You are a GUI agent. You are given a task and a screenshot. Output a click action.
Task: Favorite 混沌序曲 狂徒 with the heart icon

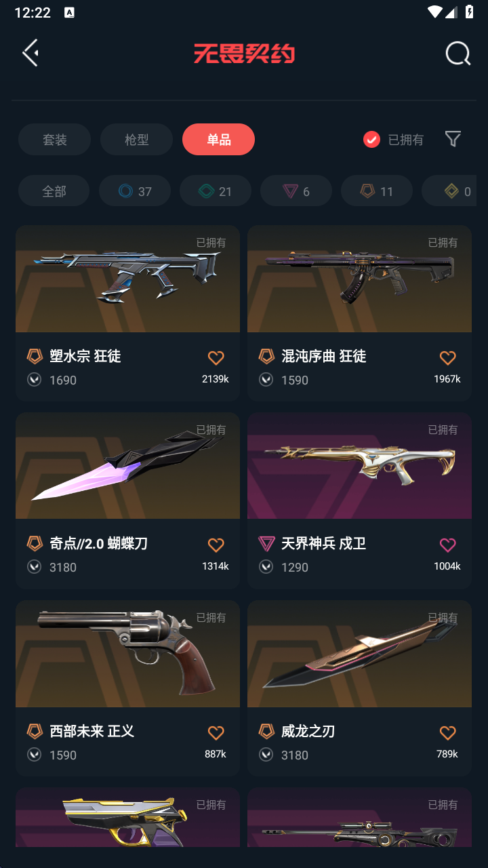point(447,358)
